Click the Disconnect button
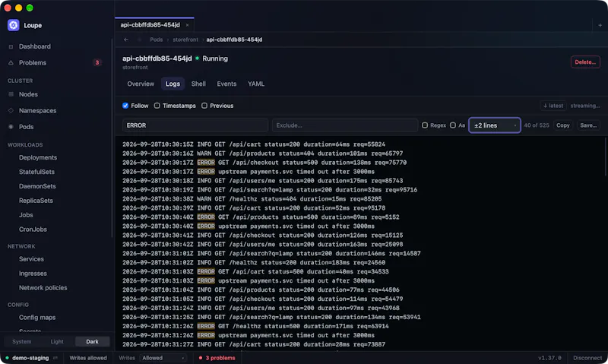Image resolution: width=608 pixels, height=364 pixels. [x=587, y=358]
